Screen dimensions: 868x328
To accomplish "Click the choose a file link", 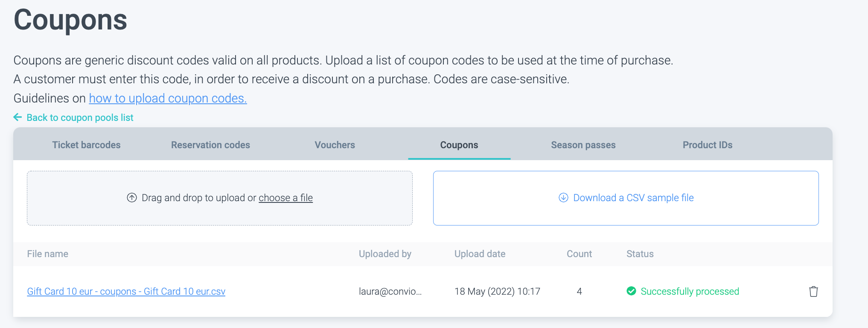I will tap(285, 198).
